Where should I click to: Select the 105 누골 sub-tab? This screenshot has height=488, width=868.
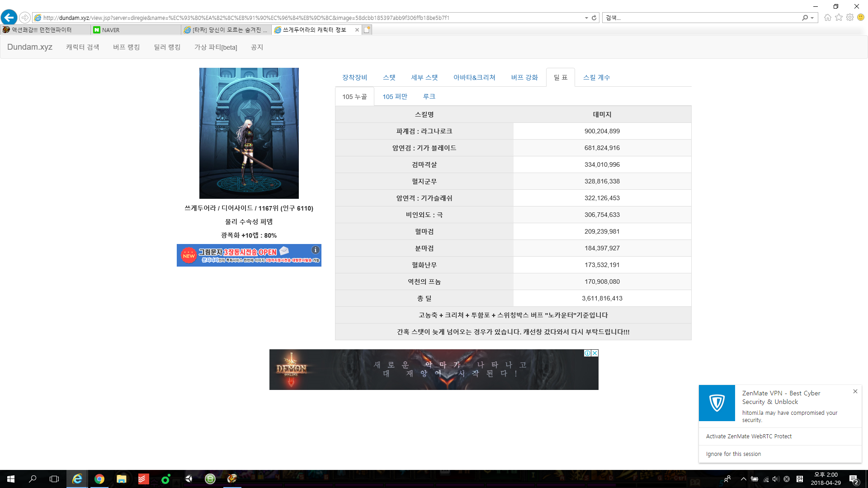click(355, 96)
